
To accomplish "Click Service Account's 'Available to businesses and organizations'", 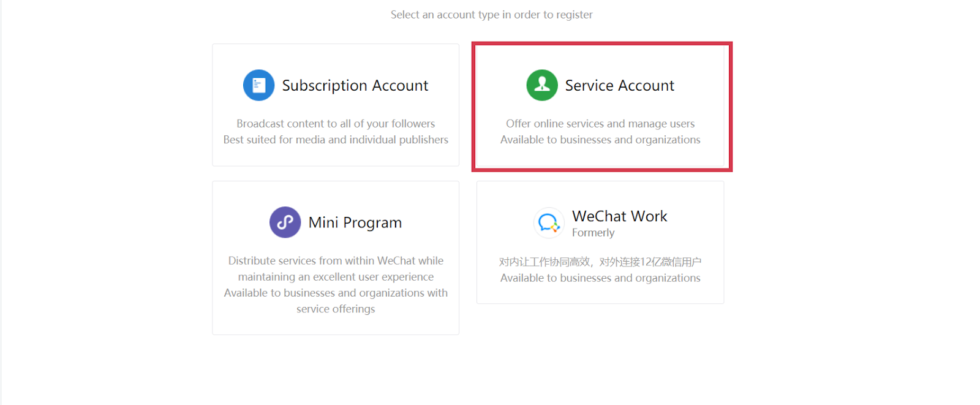I will coord(600,140).
